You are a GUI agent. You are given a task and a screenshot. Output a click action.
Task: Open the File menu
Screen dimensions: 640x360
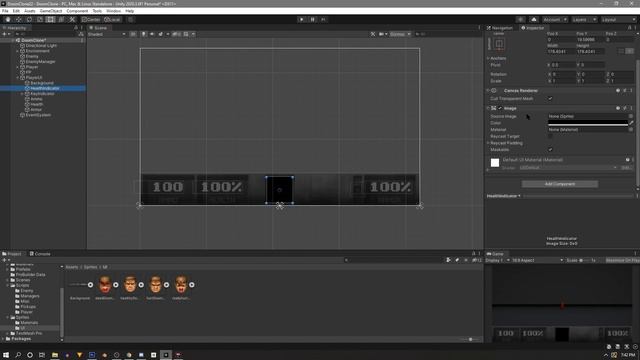click(5, 11)
